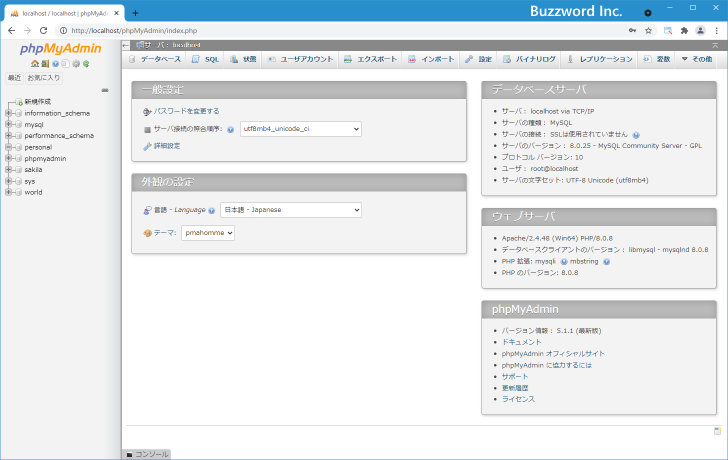Viewport: 728px width, 460px height.
Task: Open the 設定 tab
Action: [479, 59]
